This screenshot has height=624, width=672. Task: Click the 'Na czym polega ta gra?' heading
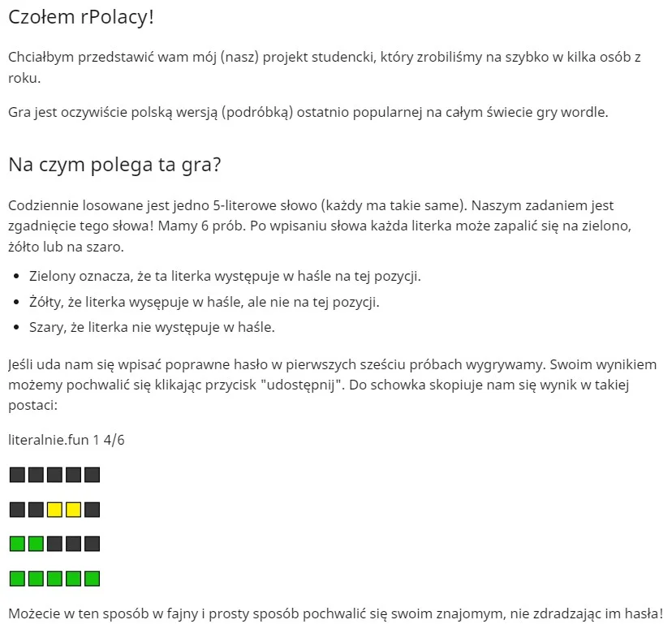114,165
